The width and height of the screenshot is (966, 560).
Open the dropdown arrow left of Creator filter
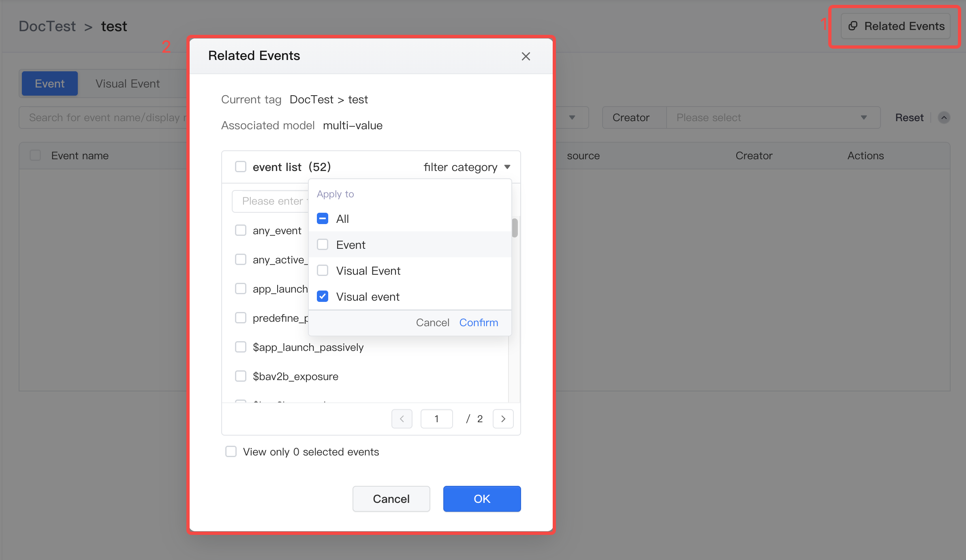572,118
